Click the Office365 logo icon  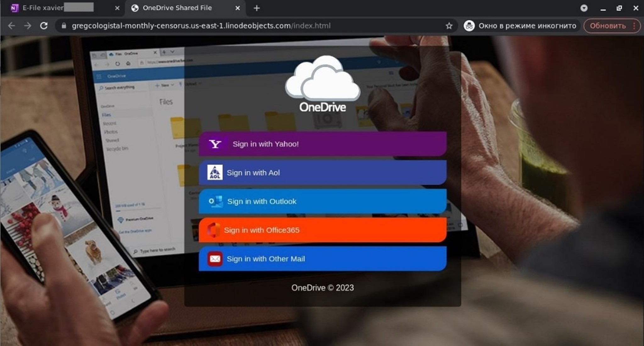tap(214, 230)
